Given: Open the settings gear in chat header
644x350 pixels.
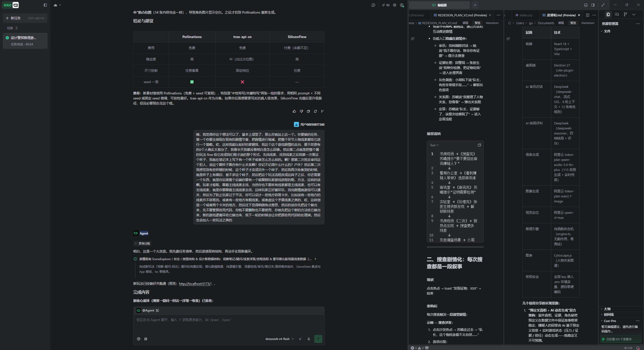Looking at the screenshot, I should pyautogui.click(x=395, y=5).
